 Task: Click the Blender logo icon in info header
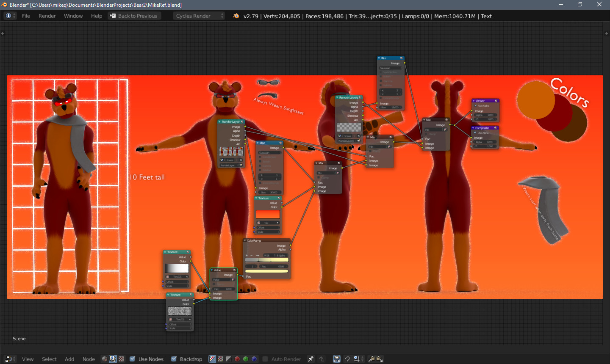(236, 16)
